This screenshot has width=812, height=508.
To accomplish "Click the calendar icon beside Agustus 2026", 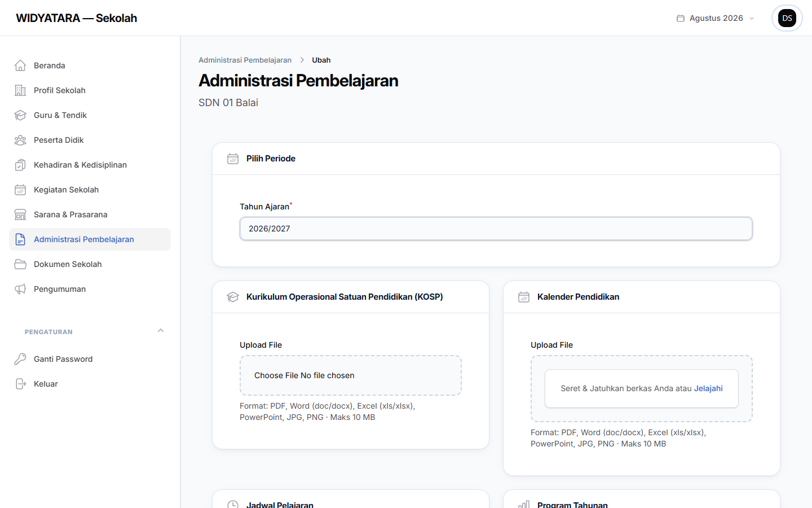I will click(681, 18).
